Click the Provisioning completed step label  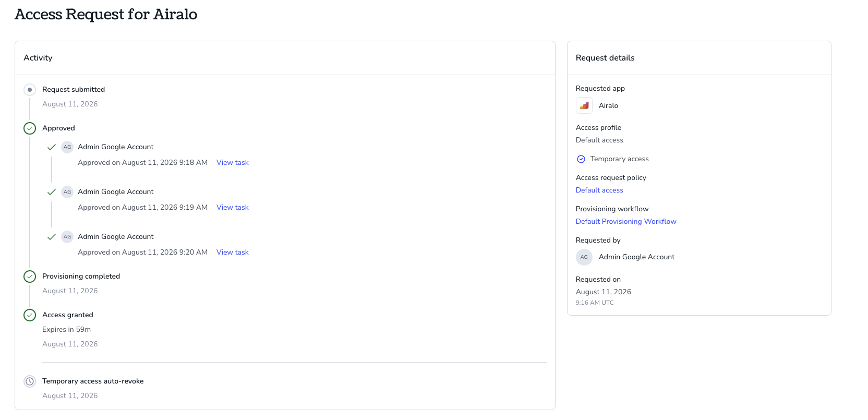click(x=81, y=277)
